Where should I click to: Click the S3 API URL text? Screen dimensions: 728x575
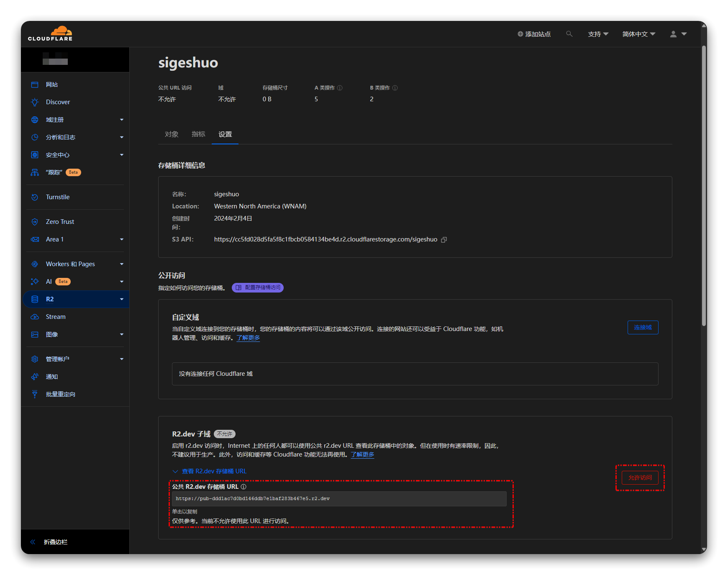[326, 239]
